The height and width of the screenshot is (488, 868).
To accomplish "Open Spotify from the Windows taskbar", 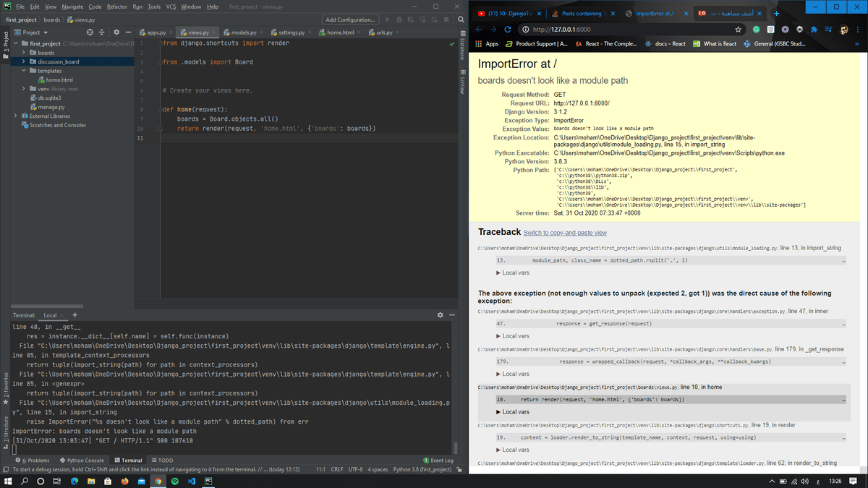I will tap(174, 481).
